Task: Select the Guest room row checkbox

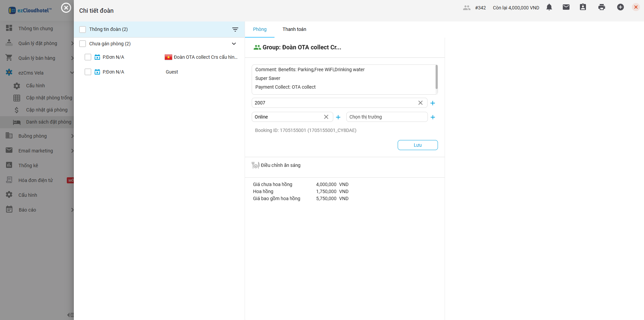Action: click(88, 72)
